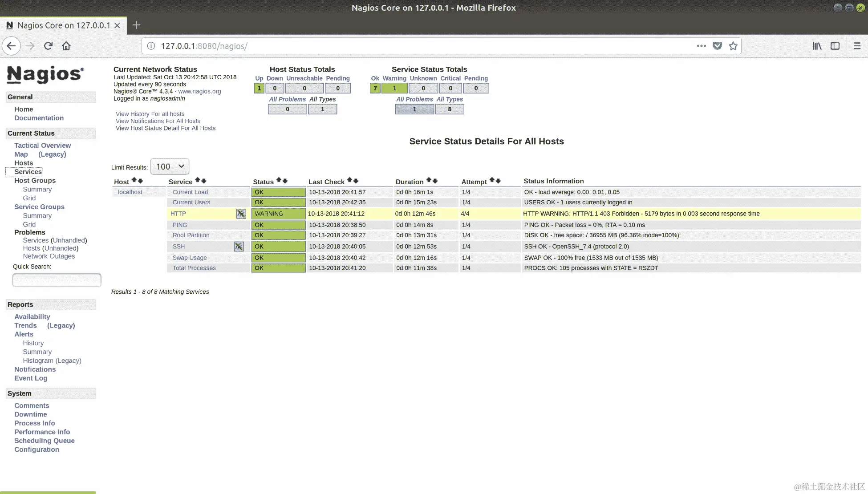Sort Attempt column descending with down arrow

coord(498,181)
